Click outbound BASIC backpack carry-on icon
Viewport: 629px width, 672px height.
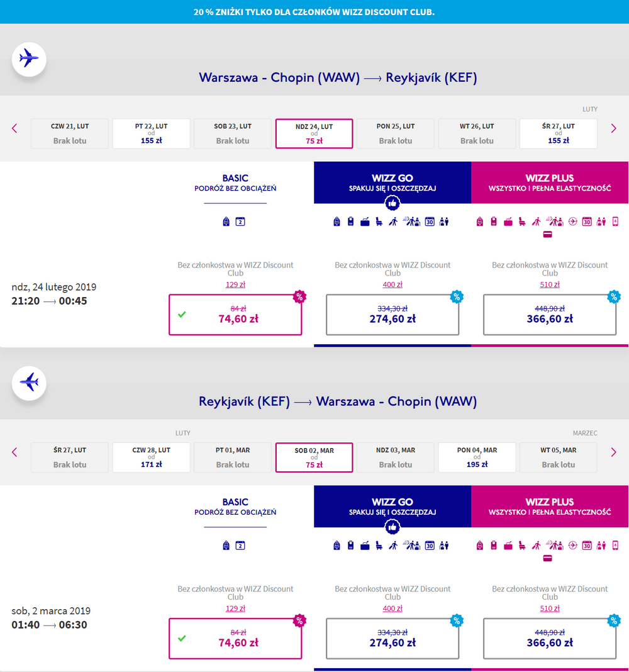[x=226, y=221]
